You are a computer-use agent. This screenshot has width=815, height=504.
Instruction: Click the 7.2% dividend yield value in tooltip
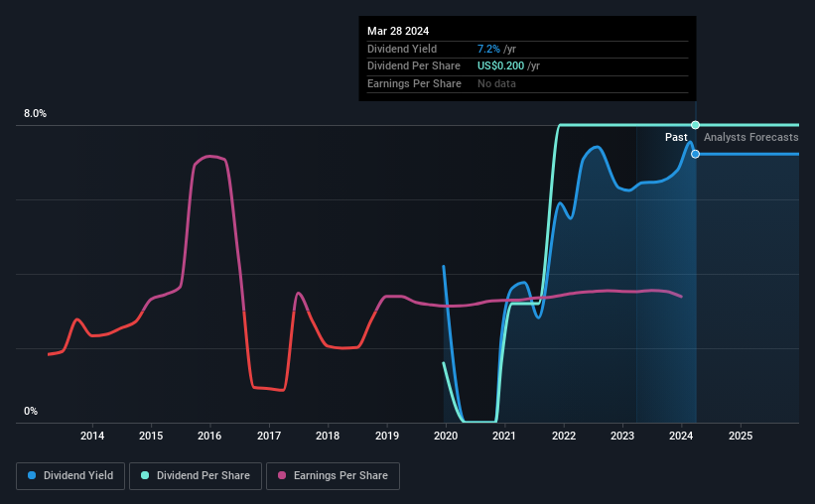coord(488,49)
